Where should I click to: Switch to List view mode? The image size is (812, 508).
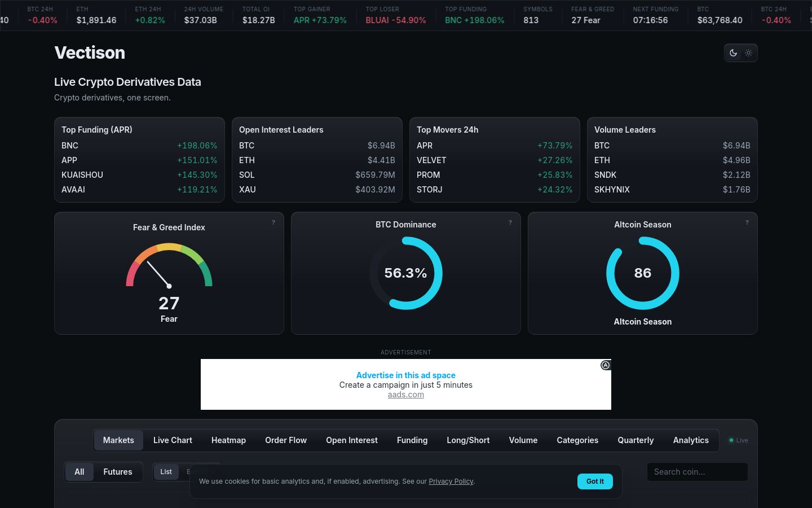tap(166, 472)
